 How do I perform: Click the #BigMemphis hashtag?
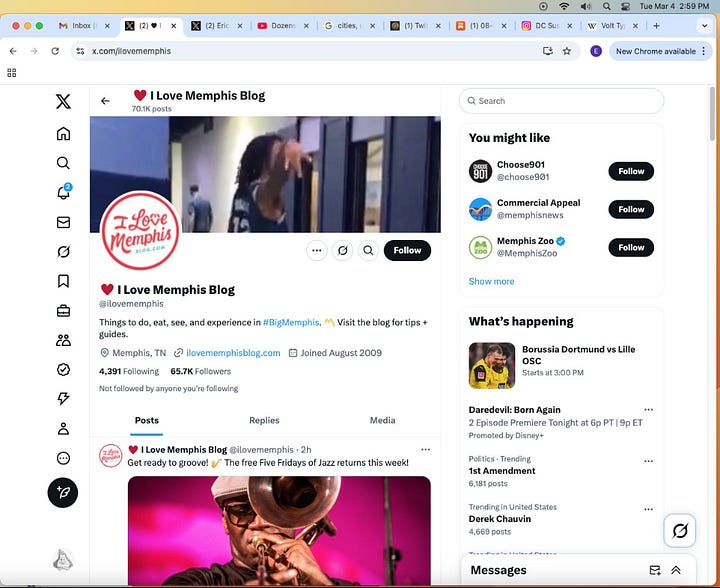[291, 322]
